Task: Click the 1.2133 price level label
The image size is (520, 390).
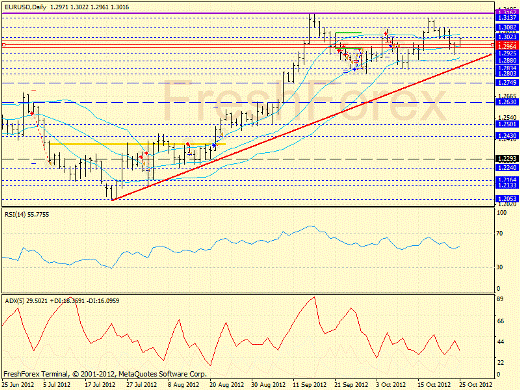Action: (507, 185)
